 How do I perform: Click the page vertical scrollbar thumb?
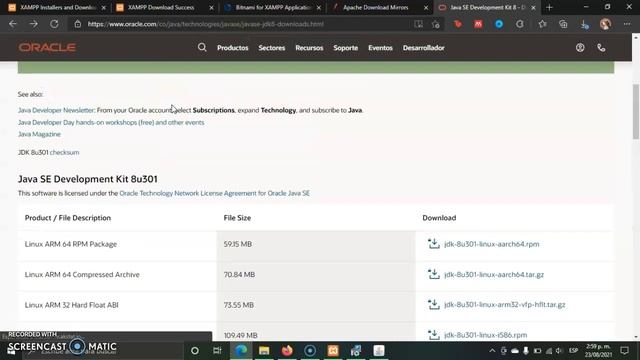pyautogui.click(x=636, y=111)
